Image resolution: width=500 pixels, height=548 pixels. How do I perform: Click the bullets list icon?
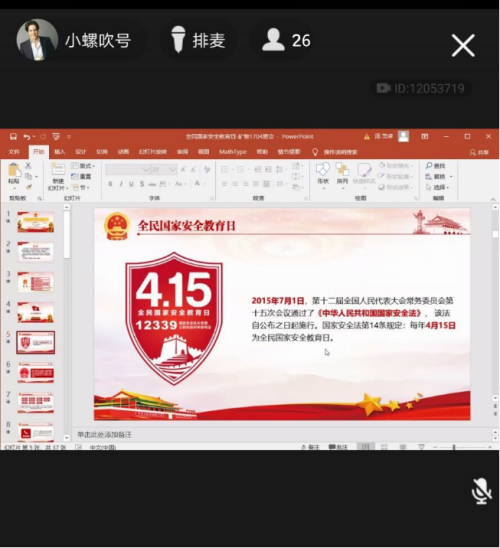[225, 170]
